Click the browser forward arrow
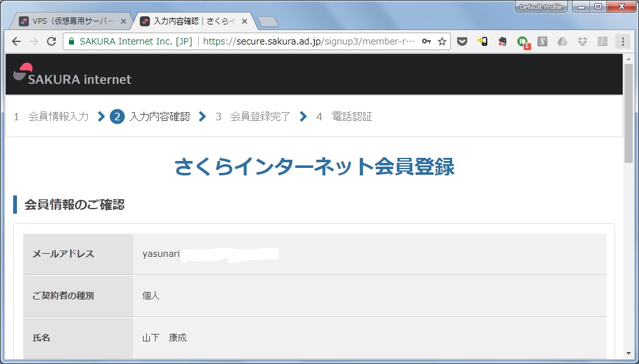The image size is (639, 364). pos(34,41)
